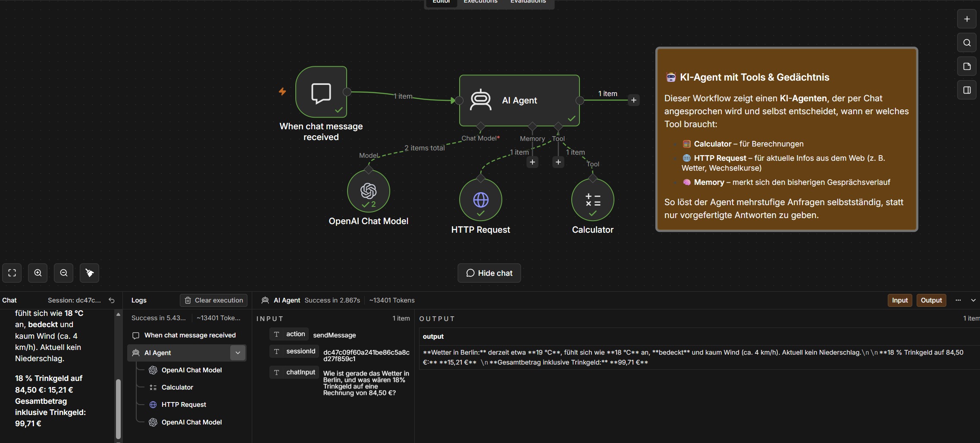This screenshot has height=443, width=980.
Task: Switch to the Editor tab
Action: (441, 2)
